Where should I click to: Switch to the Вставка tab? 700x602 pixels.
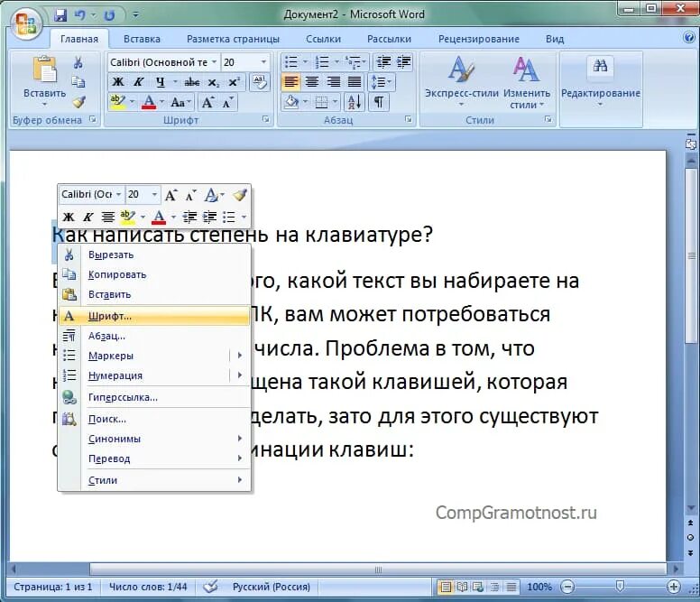pyautogui.click(x=142, y=39)
